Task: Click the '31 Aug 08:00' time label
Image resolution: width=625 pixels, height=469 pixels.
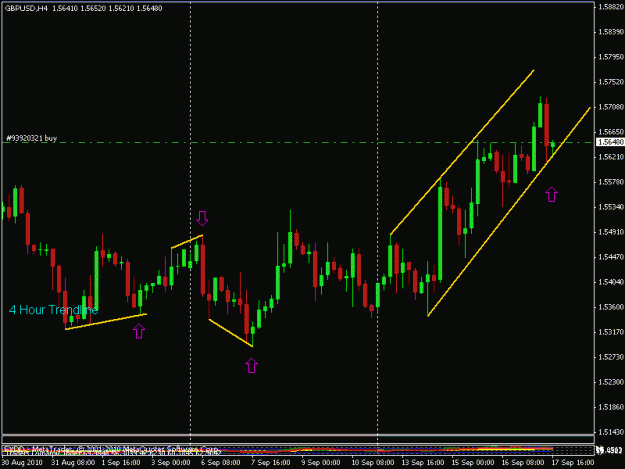Action: point(73,463)
